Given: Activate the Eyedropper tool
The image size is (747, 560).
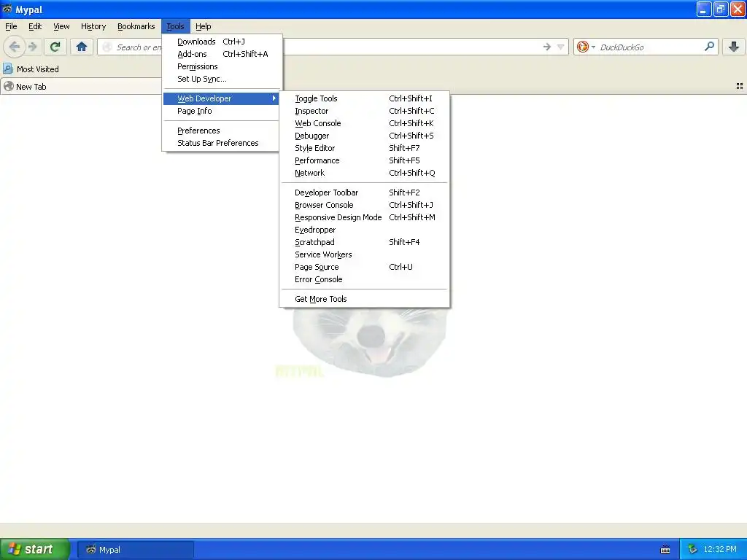Looking at the screenshot, I should pyautogui.click(x=365, y=230).
